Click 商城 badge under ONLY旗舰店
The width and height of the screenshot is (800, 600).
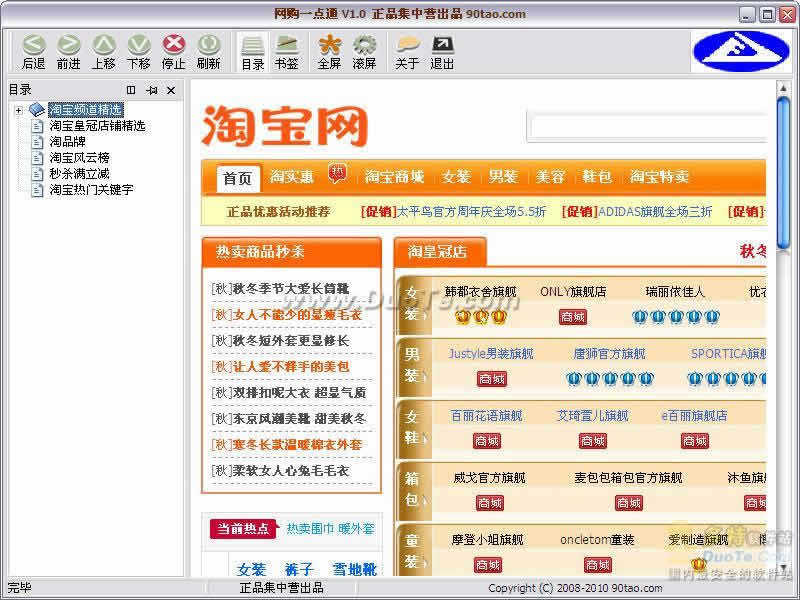pyautogui.click(x=572, y=317)
